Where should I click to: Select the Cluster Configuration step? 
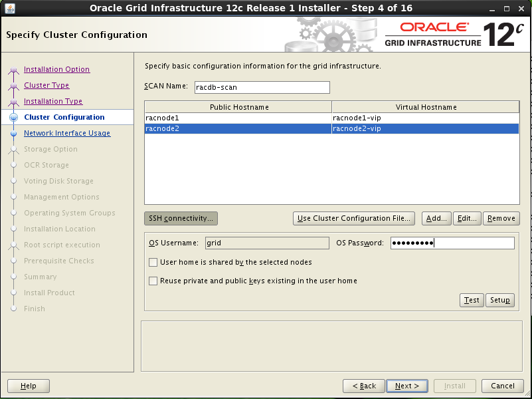click(x=64, y=117)
